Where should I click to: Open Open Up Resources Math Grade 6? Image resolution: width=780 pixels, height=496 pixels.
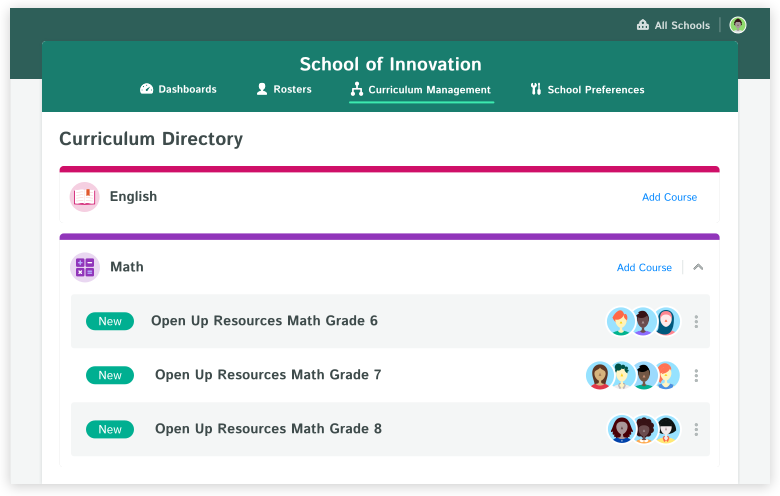264,321
